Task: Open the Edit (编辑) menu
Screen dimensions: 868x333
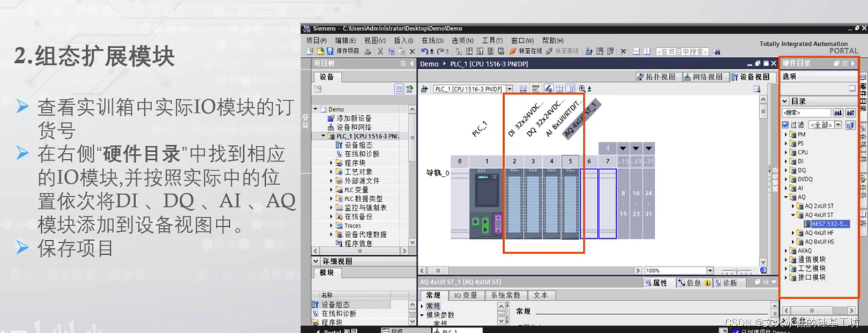Action: pos(345,40)
